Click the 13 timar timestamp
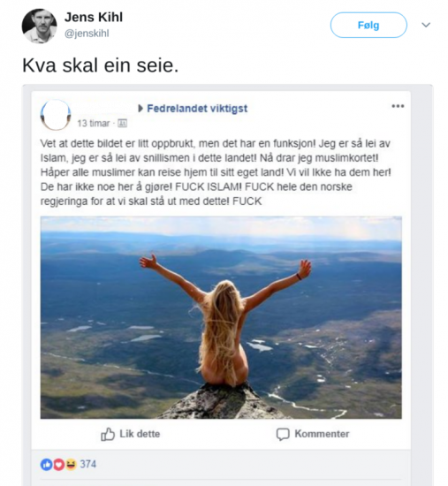The width and height of the screenshot is (448, 486). (94, 124)
